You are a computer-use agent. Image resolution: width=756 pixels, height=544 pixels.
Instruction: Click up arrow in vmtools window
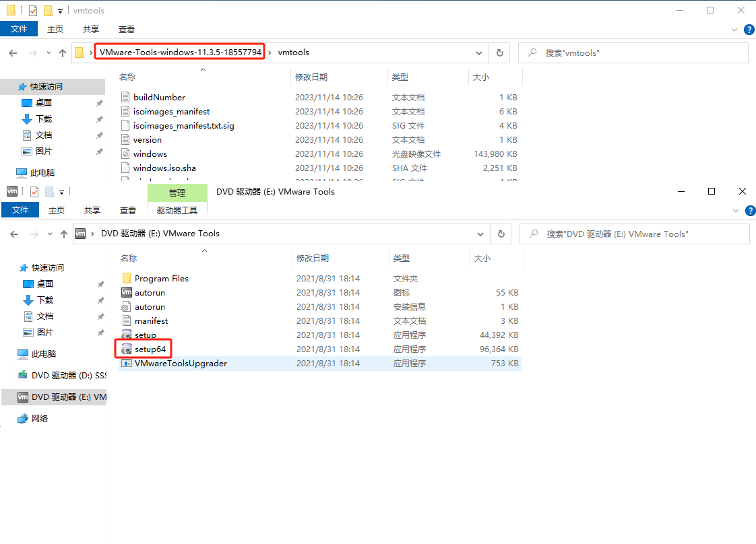(x=63, y=53)
